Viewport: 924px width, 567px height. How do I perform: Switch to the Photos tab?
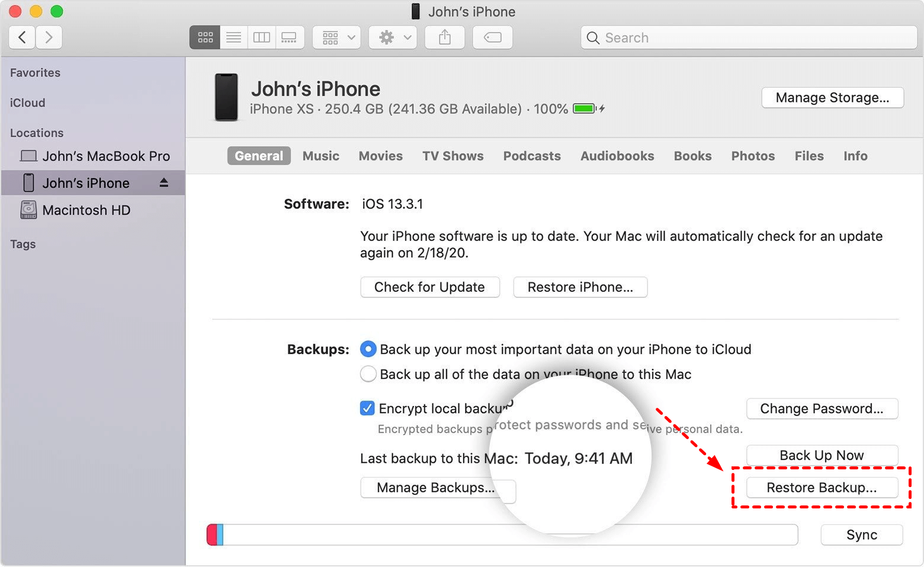point(753,156)
